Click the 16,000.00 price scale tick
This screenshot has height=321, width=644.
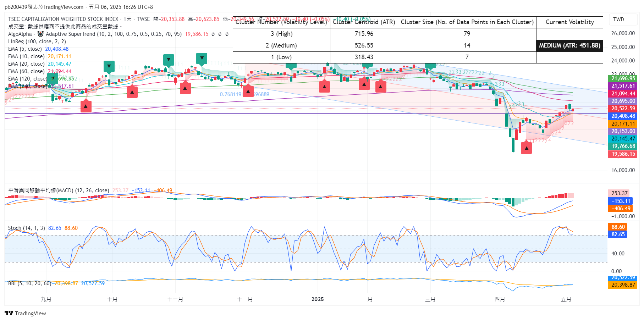point(623,170)
